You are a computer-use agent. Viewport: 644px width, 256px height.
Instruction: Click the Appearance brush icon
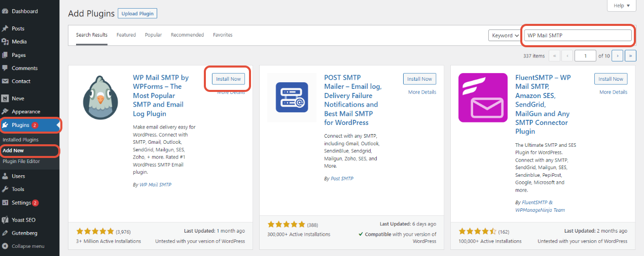tap(5, 112)
